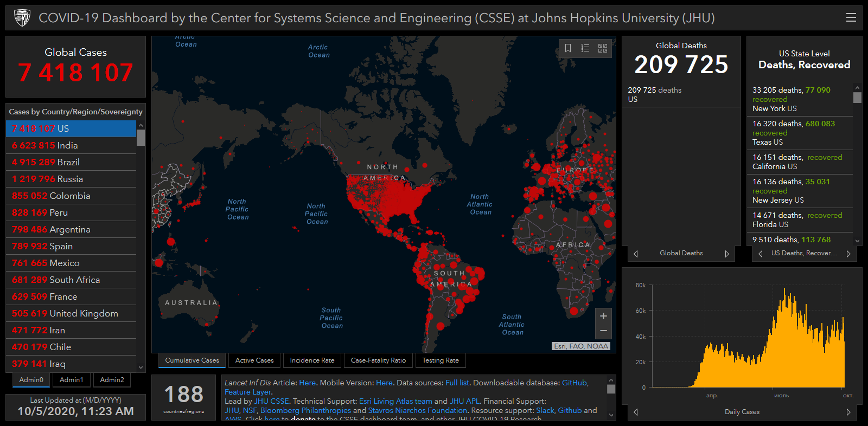Open the map bookmarks icon

tap(568, 48)
